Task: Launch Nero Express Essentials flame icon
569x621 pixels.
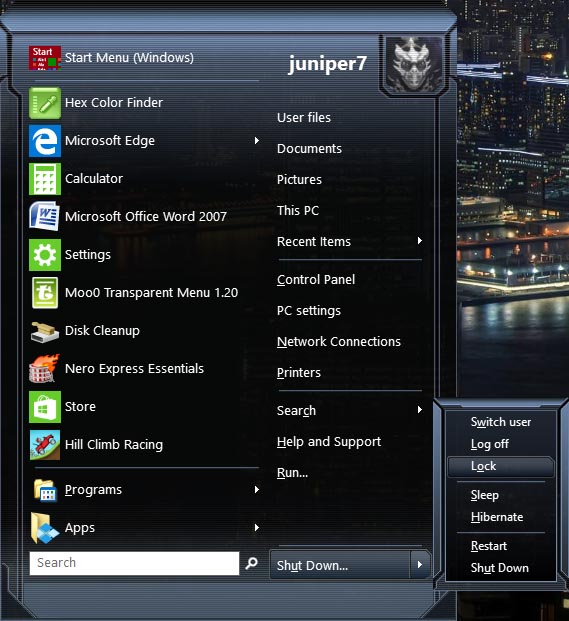Action: [x=45, y=369]
